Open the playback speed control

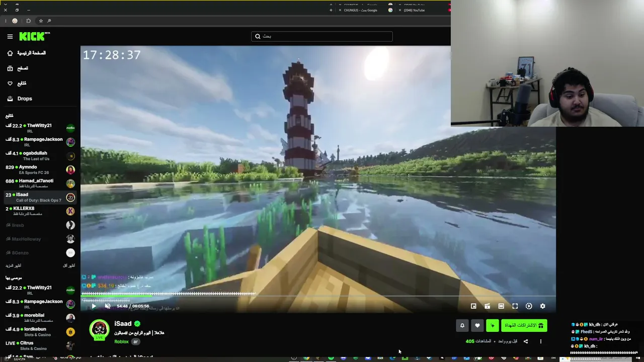[529, 306]
